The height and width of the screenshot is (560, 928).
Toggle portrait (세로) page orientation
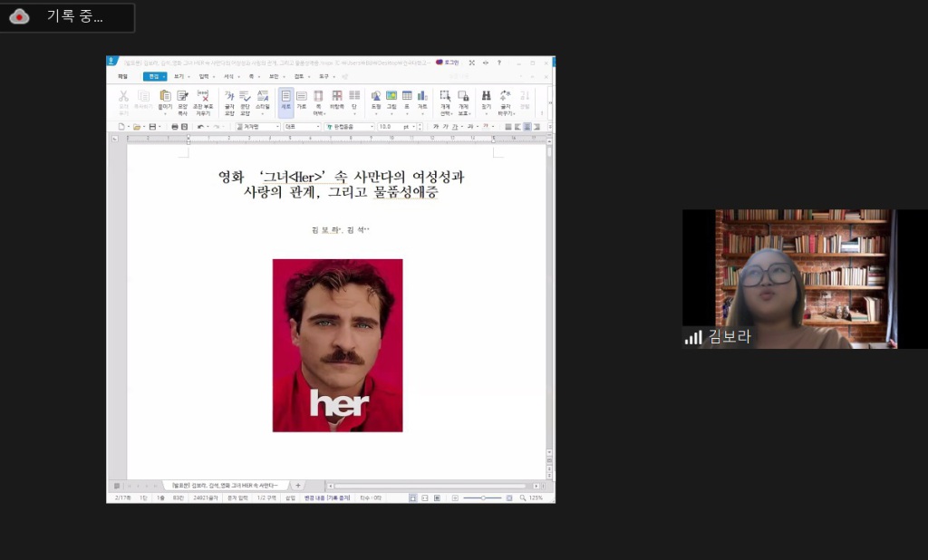[285, 98]
